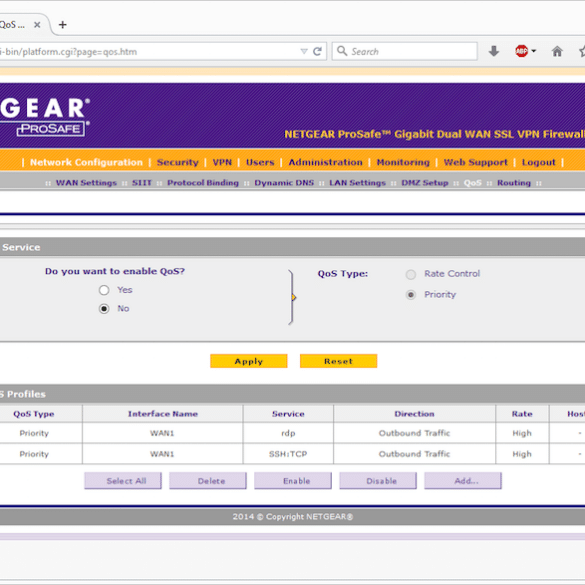585x585 pixels.
Task: Open a new browser tab
Action: click(63, 25)
